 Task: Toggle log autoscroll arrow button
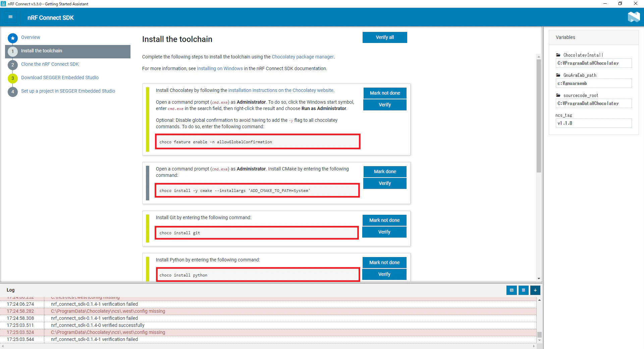535,290
